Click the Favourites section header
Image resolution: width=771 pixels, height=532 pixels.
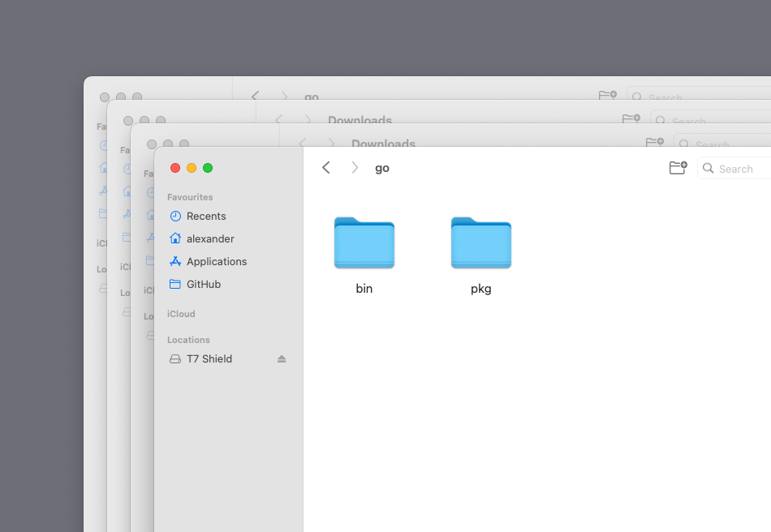pyautogui.click(x=190, y=197)
